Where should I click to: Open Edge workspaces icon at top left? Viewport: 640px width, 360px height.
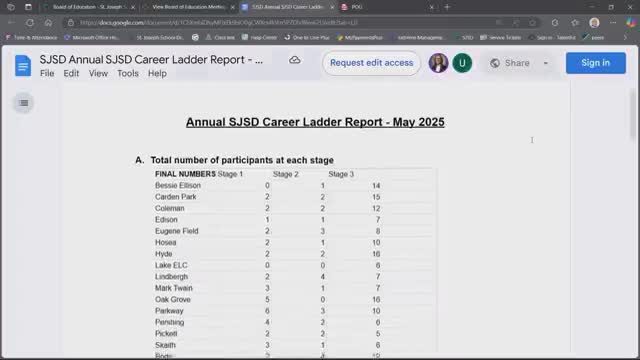click(x=11, y=7)
